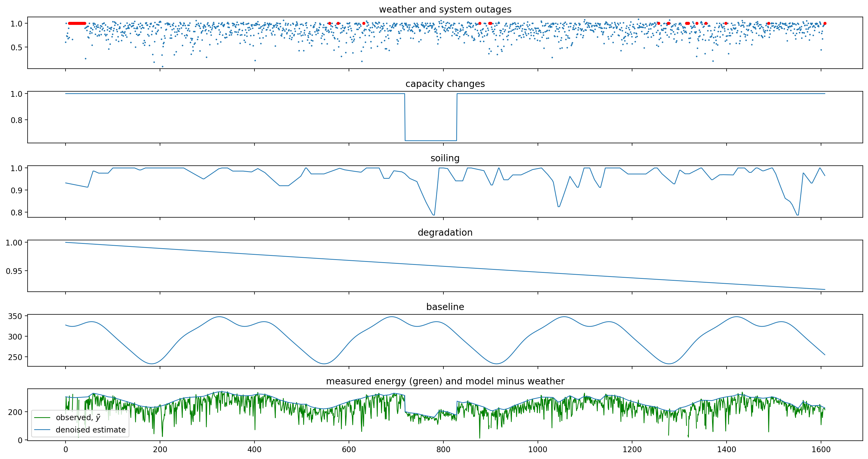The height and width of the screenshot is (459, 868).
Task: Select the 'denoised estimate' legend entry
Action: 90,430
